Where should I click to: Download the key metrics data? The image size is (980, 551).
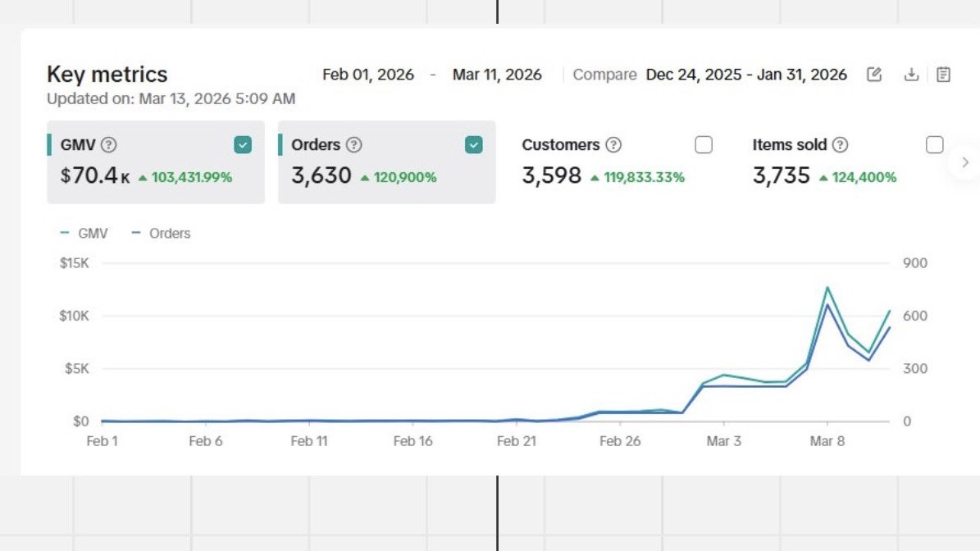pos(910,75)
